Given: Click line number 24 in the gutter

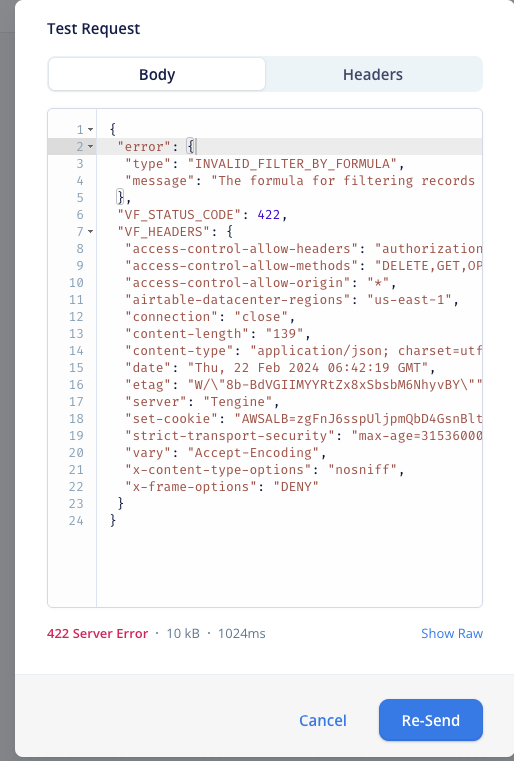Looking at the screenshot, I should coord(76,520).
